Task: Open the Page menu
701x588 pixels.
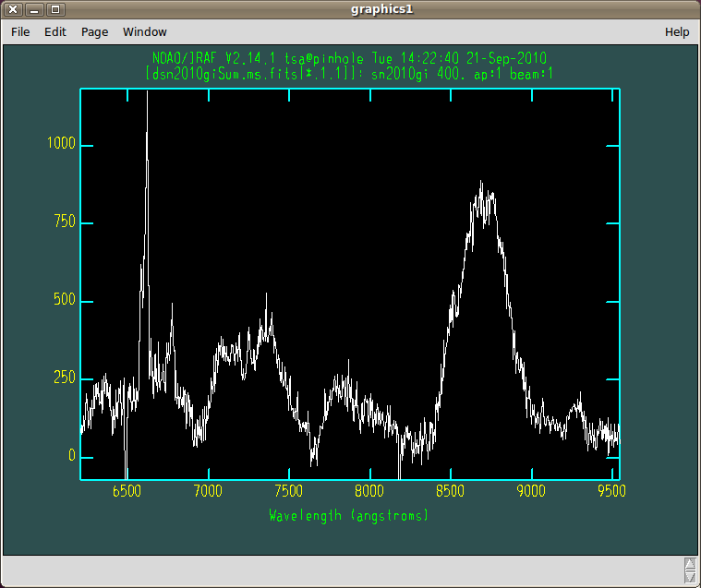Action: pos(94,31)
